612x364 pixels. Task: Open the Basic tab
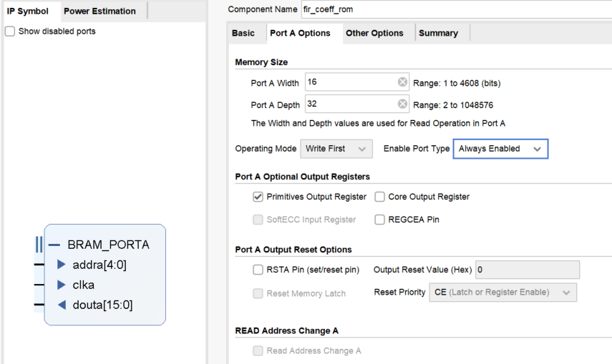coord(243,33)
